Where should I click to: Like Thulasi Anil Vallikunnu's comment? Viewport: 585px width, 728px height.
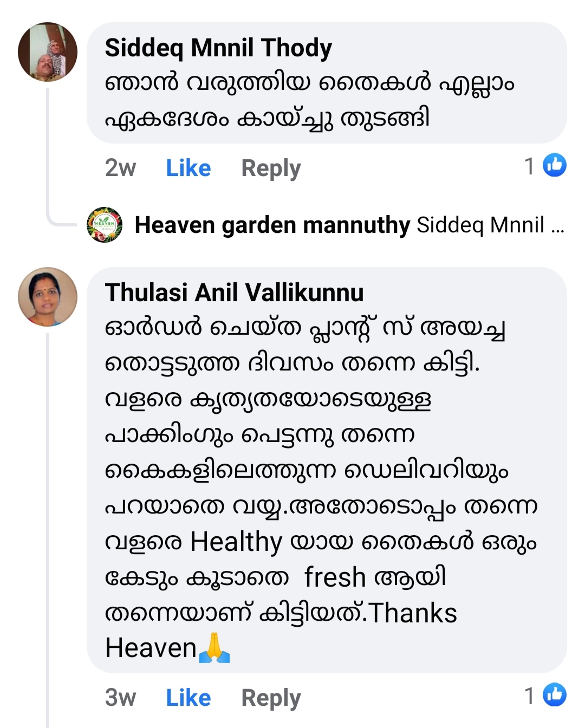(188, 698)
